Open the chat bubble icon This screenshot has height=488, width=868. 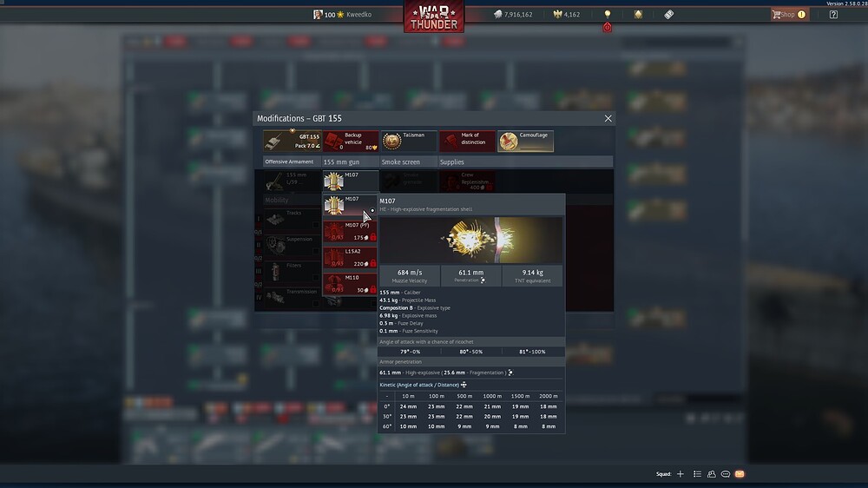[725, 474]
